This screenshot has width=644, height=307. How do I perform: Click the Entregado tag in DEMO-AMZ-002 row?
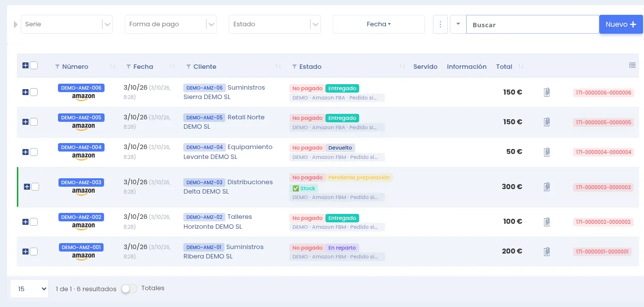pos(342,218)
